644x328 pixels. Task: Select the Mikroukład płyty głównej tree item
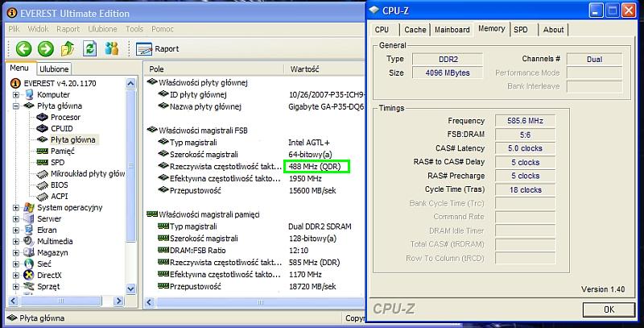(x=88, y=173)
